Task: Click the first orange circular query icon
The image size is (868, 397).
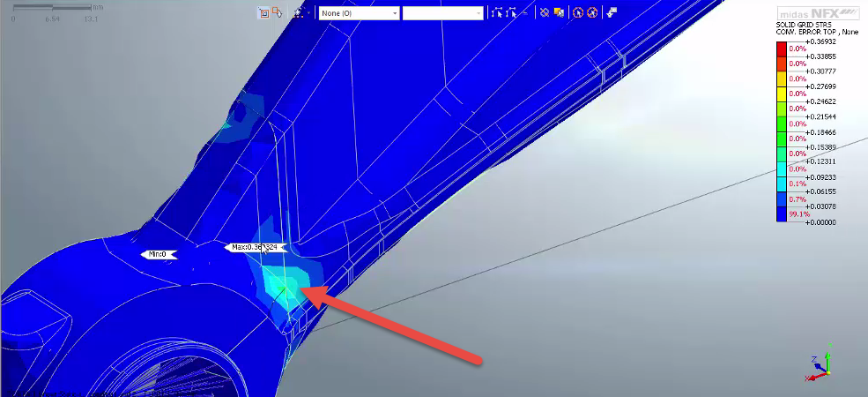Action: click(578, 12)
